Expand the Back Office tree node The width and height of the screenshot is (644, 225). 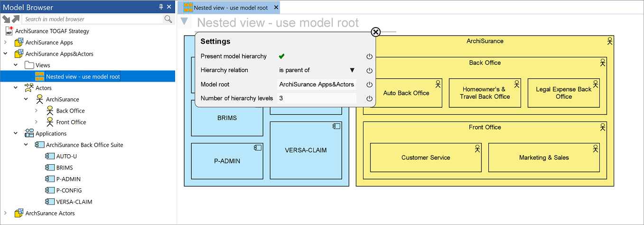pos(37,111)
